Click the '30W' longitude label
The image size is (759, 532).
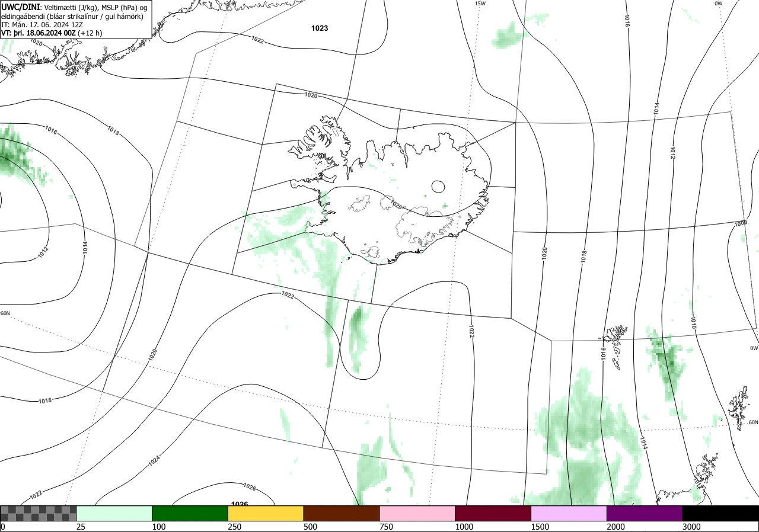click(231, 3)
